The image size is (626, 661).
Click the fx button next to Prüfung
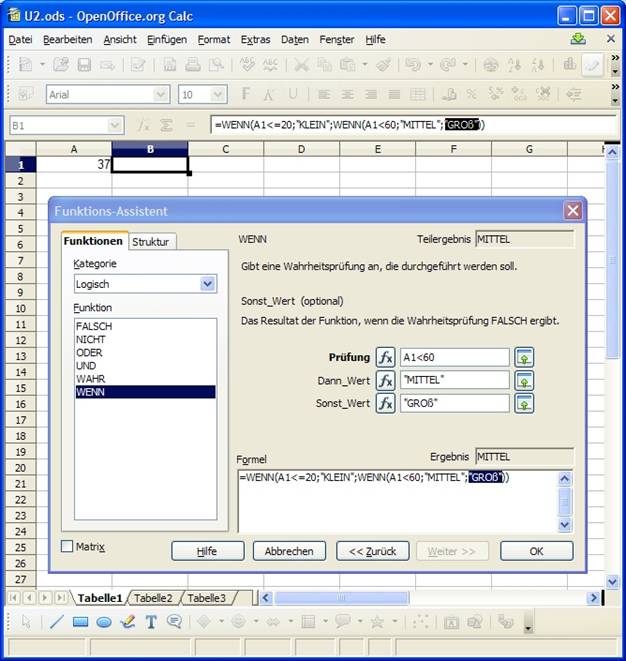(385, 358)
